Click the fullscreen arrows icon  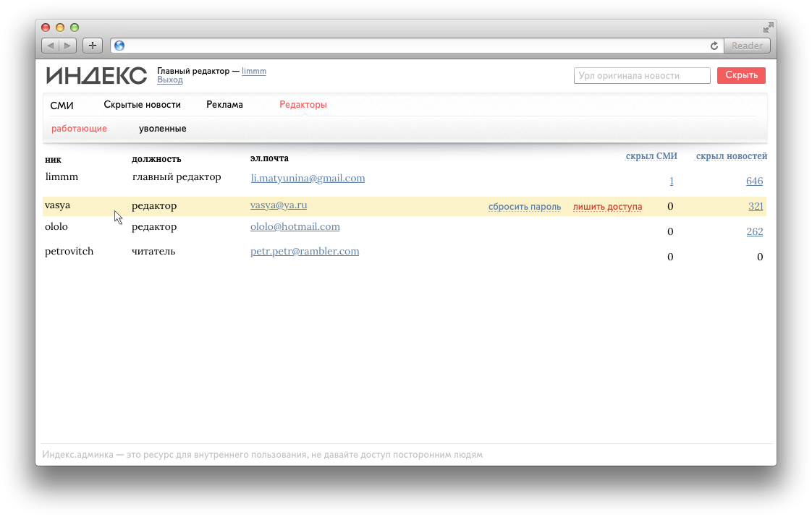768,27
